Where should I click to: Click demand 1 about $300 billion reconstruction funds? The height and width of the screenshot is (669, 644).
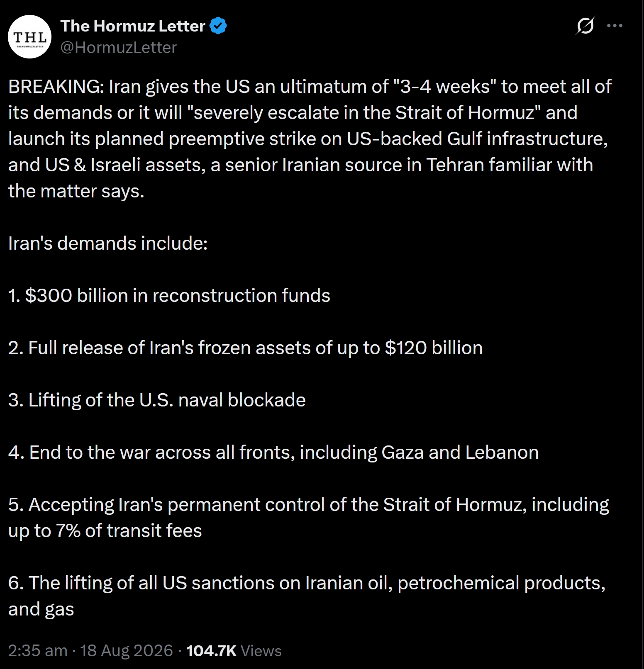tap(169, 296)
